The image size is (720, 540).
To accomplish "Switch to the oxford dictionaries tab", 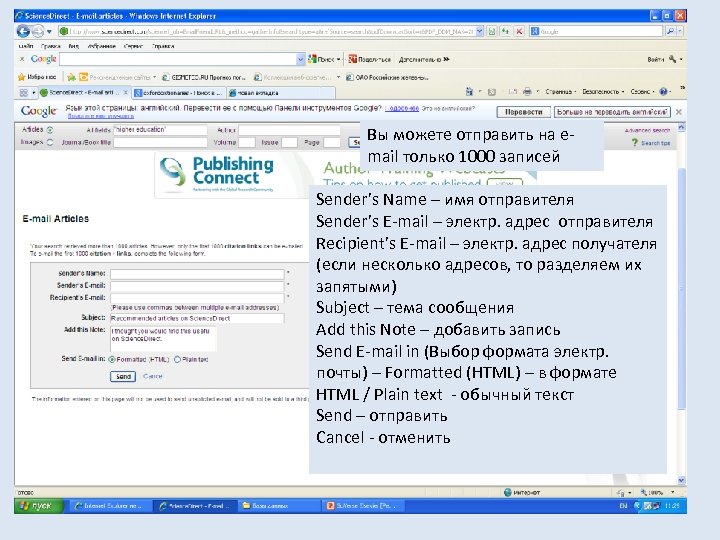I will [x=178, y=93].
